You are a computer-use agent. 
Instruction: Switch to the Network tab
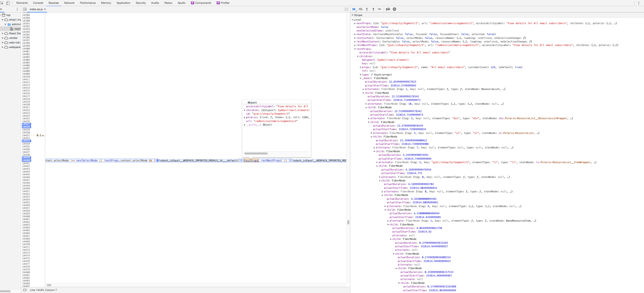(69, 3)
